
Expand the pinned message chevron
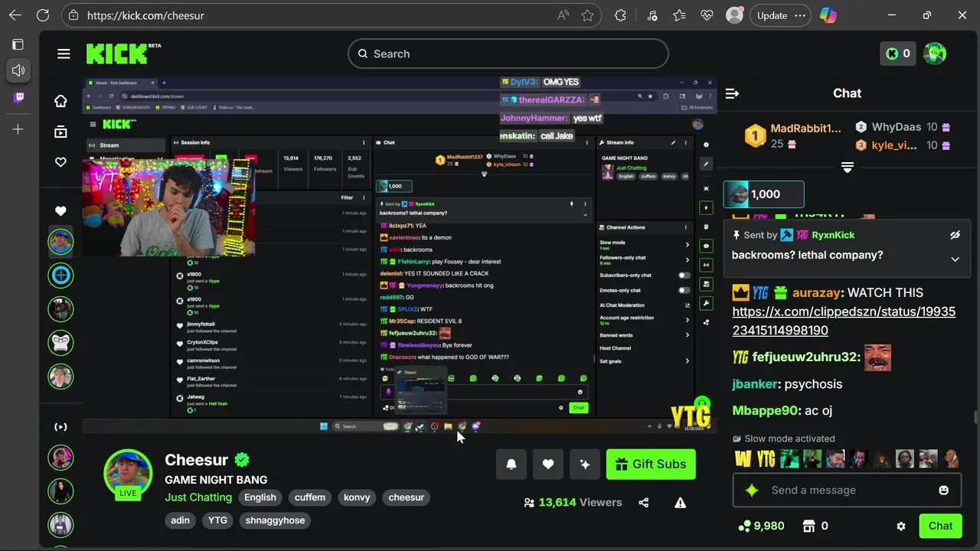point(955,259)
